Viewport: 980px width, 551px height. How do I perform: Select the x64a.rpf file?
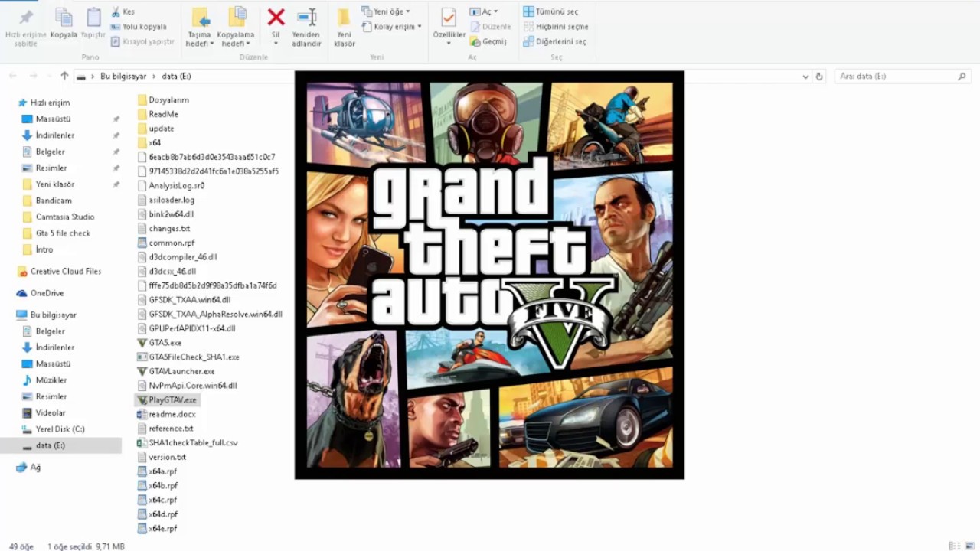point(163,471)
